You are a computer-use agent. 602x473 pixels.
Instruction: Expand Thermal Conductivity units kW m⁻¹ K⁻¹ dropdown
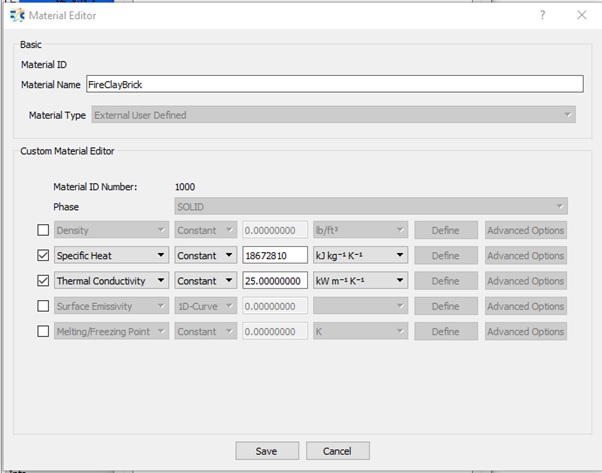pos(359,281)
